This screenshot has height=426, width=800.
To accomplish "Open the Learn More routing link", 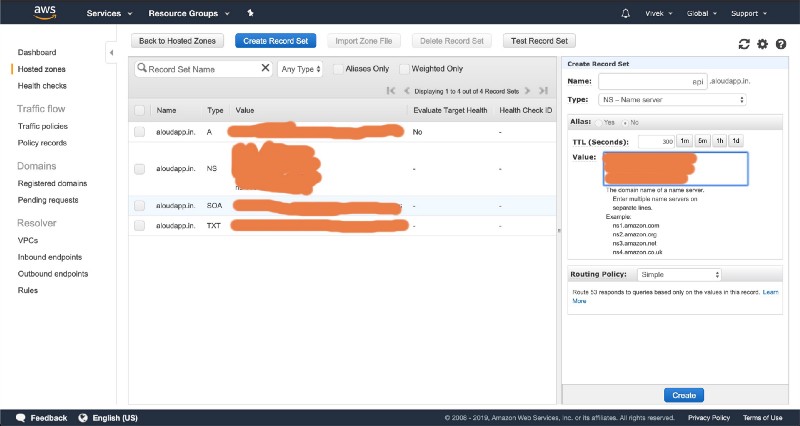I will coord(770,292).
